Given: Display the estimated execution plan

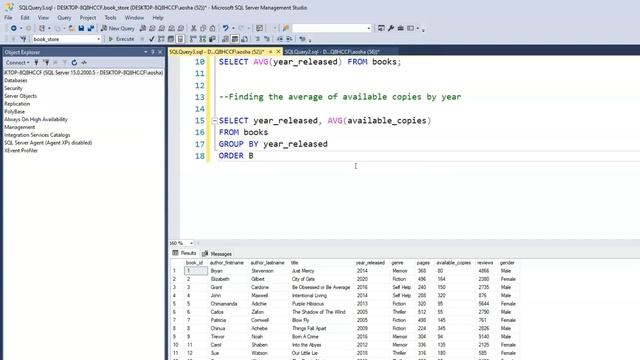Looking at the screenshot, I should 161,39.
